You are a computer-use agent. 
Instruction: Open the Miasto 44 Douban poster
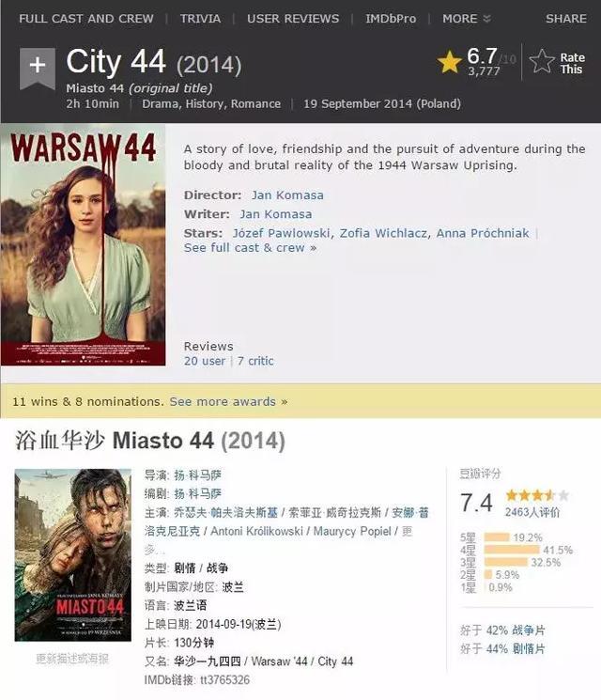[x=72, y=555]
